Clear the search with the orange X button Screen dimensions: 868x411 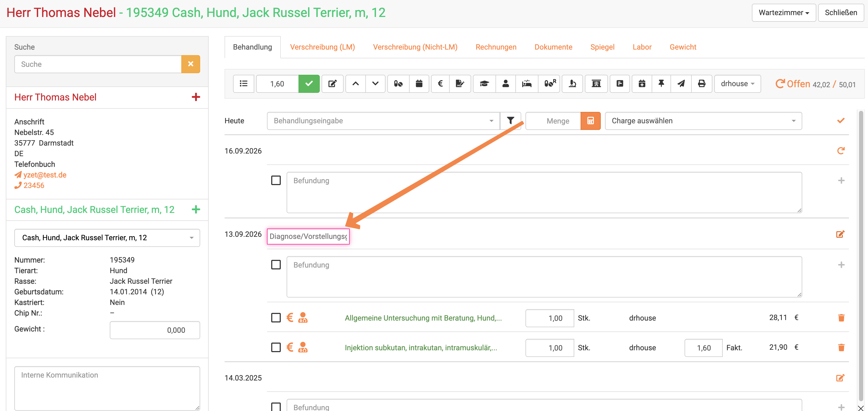click(190, 64)
